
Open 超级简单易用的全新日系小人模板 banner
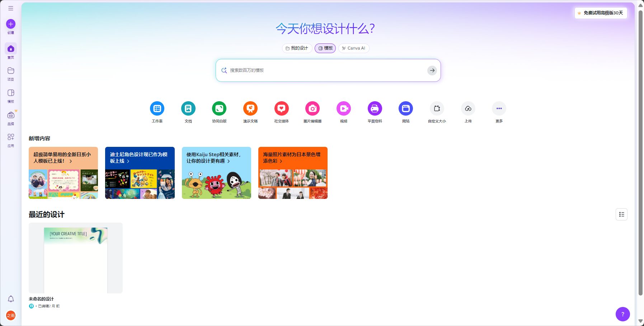(63, 173)
